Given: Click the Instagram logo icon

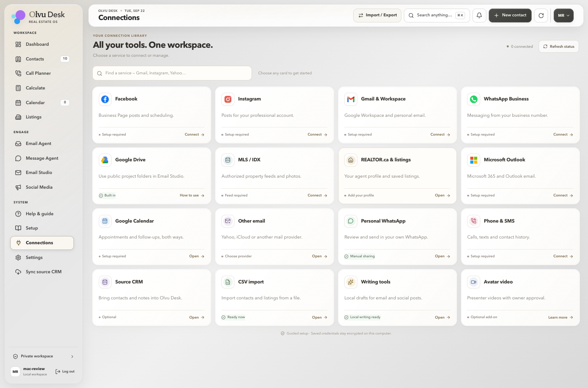Looking at the screenshot, I should pos(228,99).
